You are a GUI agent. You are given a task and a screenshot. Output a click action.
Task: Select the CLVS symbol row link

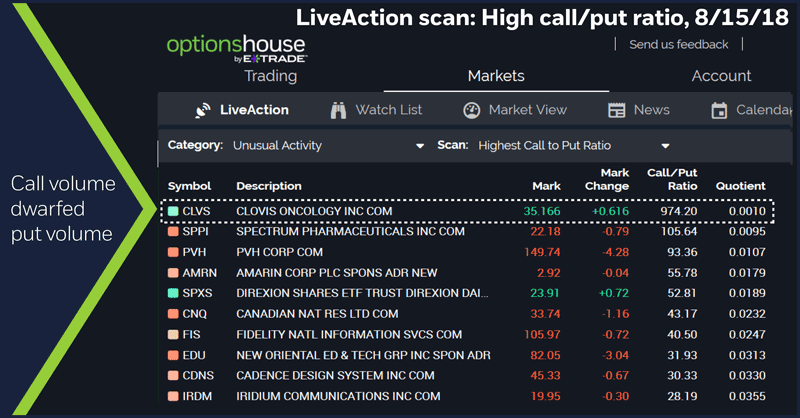click(196, 212)
